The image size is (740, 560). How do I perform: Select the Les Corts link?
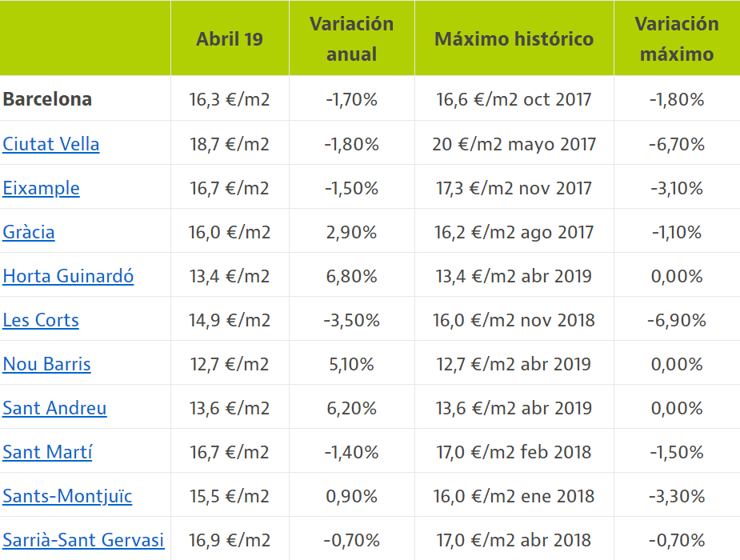coord(41,320)
